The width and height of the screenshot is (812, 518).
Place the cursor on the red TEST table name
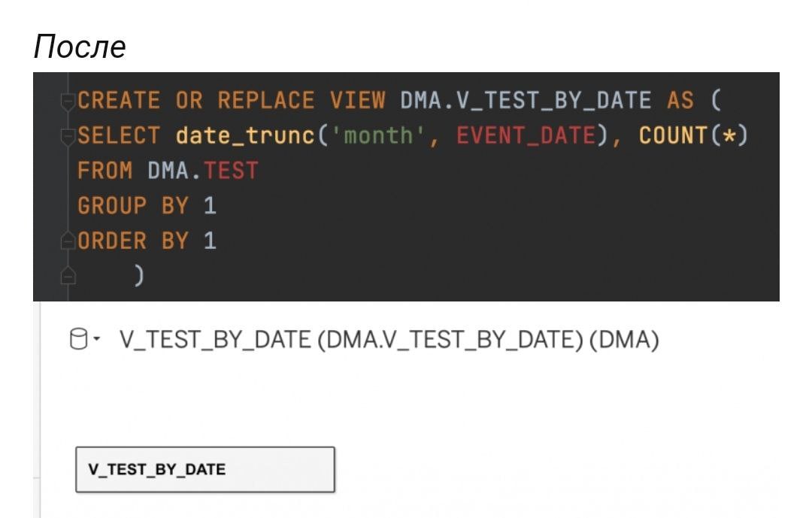(231, 171)
